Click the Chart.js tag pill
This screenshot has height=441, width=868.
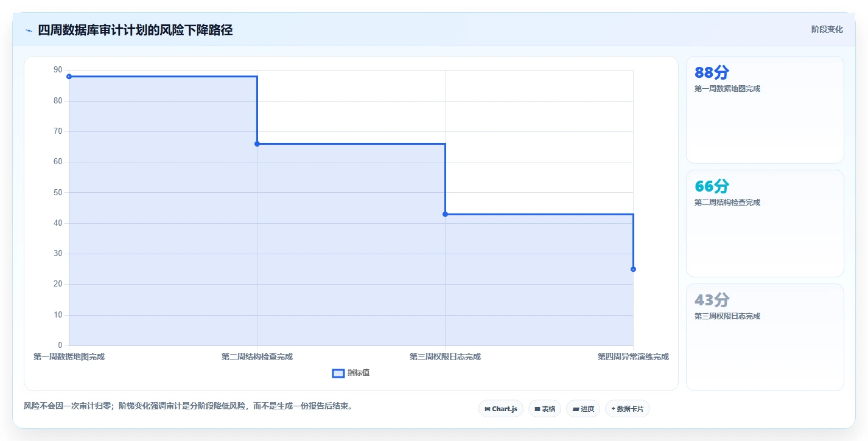click(501, 409)
